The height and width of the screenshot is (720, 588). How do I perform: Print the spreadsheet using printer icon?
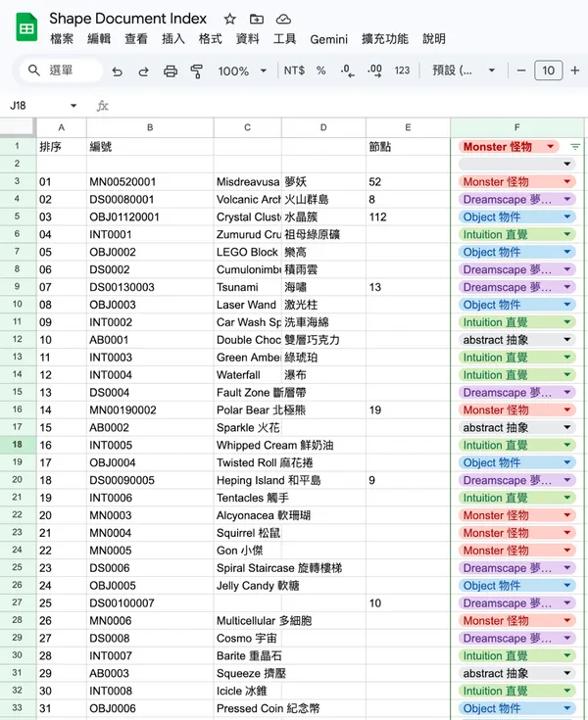coord(171,72)
